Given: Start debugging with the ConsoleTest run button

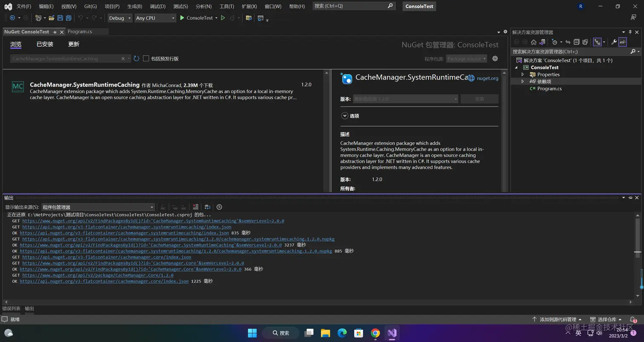Looking at the screenshot, I should [196, 18].
